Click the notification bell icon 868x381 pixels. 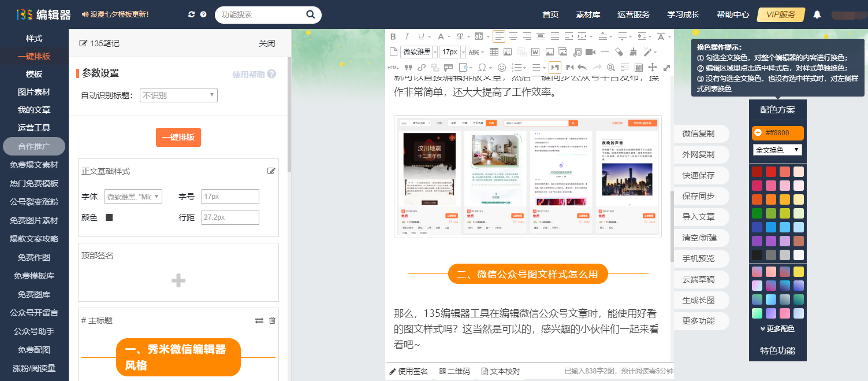817,14
